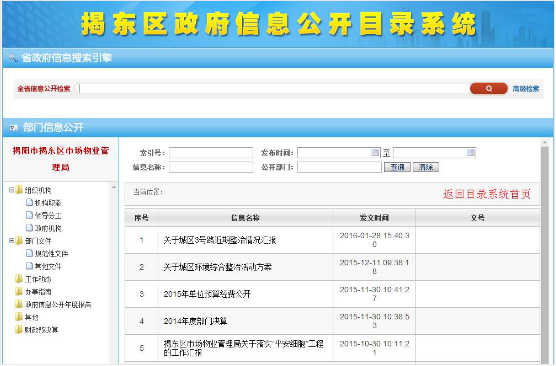The height and width of the screenshot is (366, 556).
Task: Click the main list vertical scrollbar
Action: click(545, 254)
